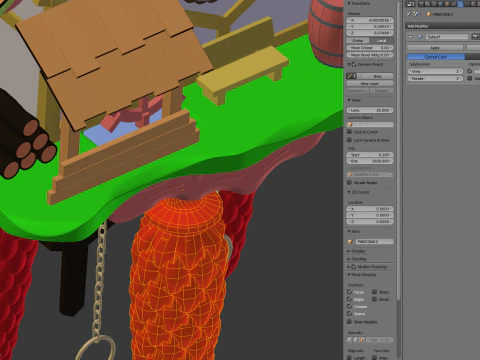The image size is (480, 360).
Task: Select the split normals display icon
Action: [355, 340]
